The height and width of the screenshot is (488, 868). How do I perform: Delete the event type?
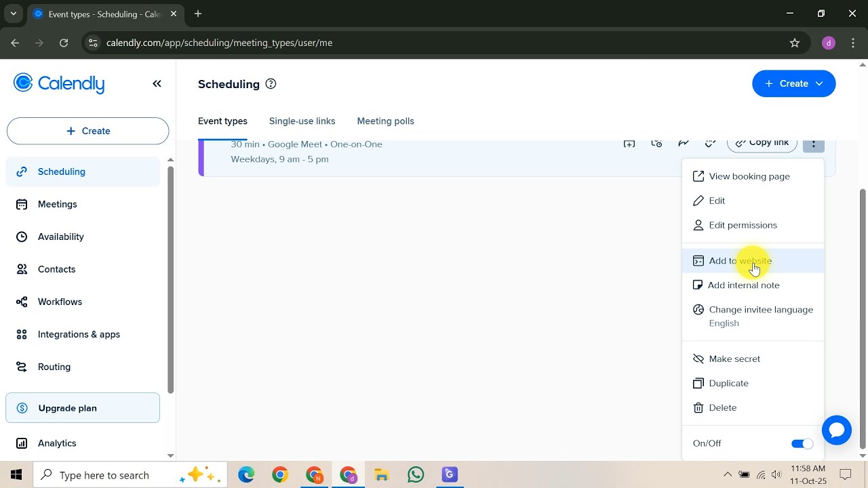pos(753,407)
